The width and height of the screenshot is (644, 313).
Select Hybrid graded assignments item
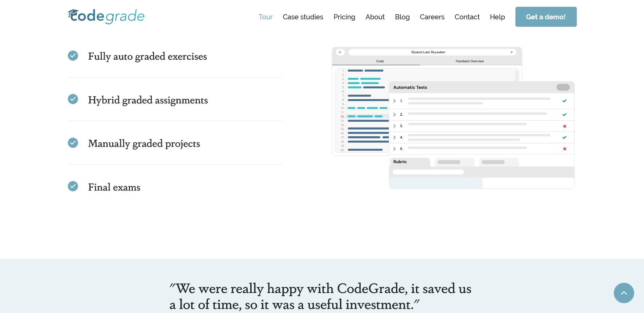click(x=148, y=100)
